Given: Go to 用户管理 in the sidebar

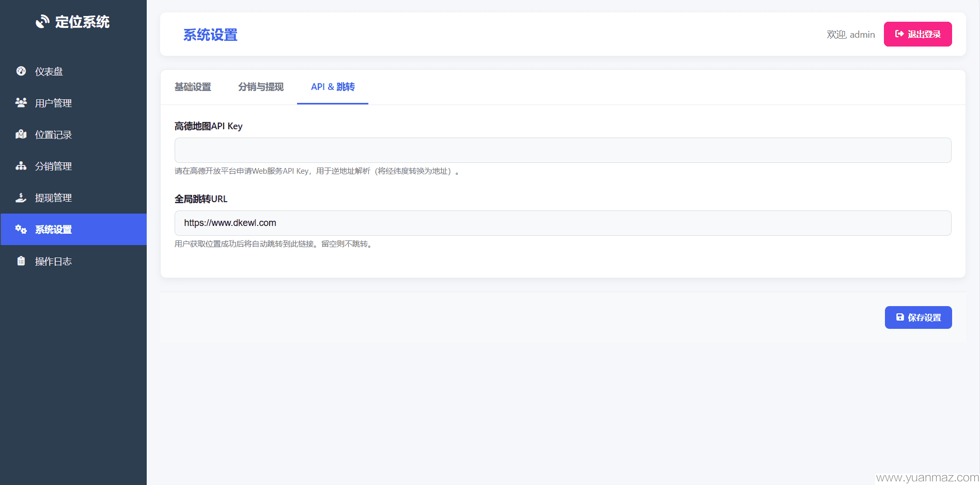Looking at the screenshot, I should [x=73, y=103].
